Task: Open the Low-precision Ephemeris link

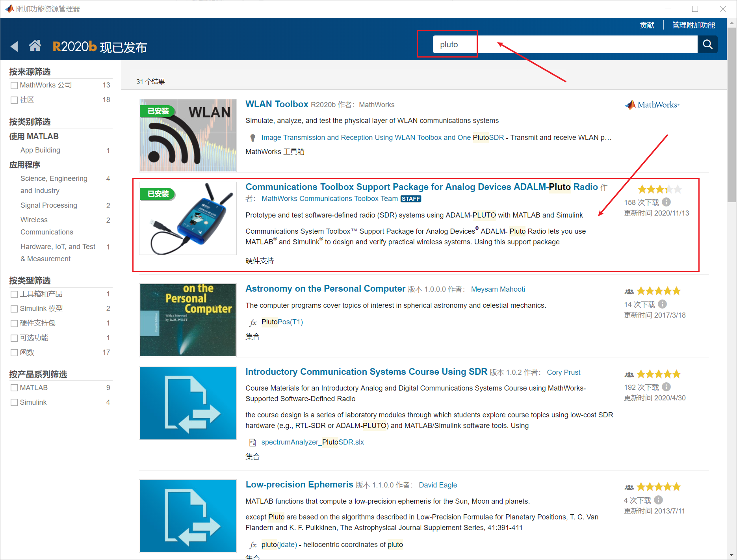Action: pos(299,484)
